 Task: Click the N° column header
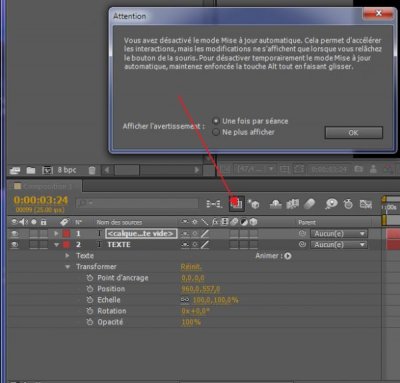78,222
